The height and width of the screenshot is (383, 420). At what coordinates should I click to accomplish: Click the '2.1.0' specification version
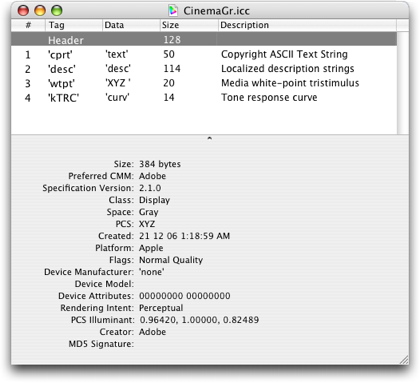click(150, 188)
